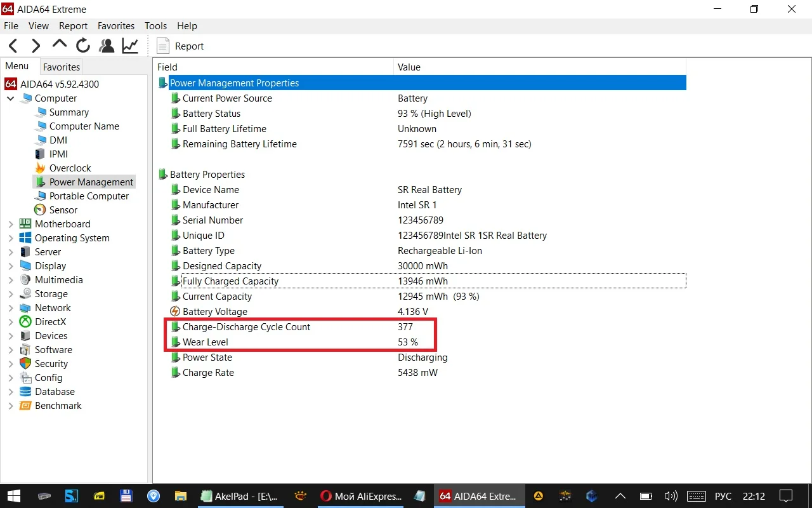
Task: Select DMI in the tree
Action: coord(58,140)
